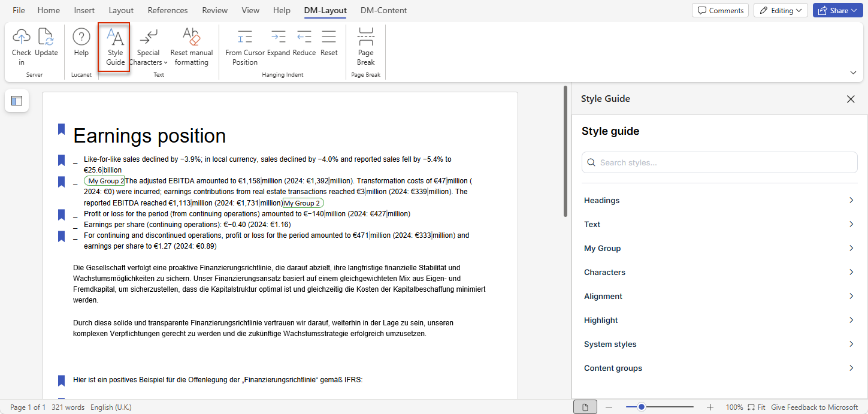
Task: Click the zoom out minus button
Action: tap(609, 407)
